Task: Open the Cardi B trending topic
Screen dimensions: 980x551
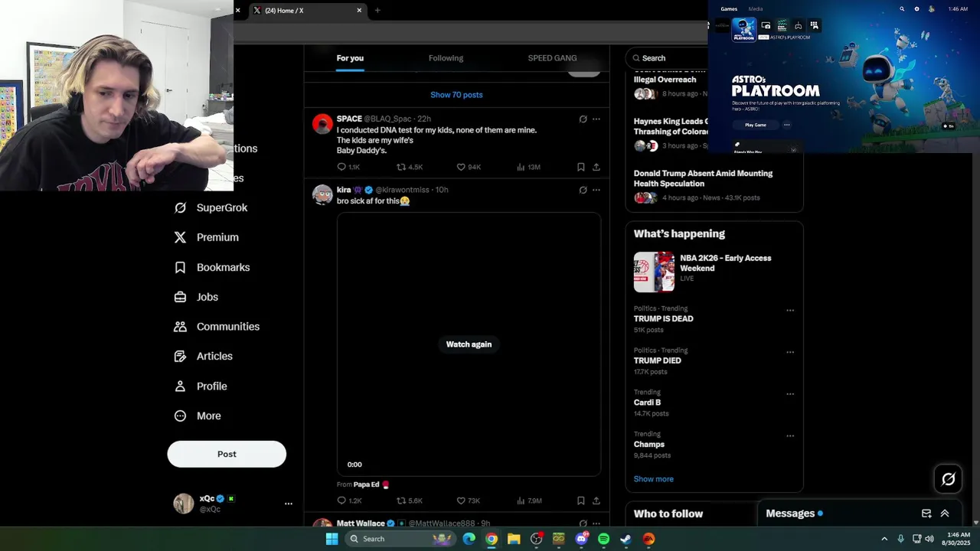Action: coord(647,402)
